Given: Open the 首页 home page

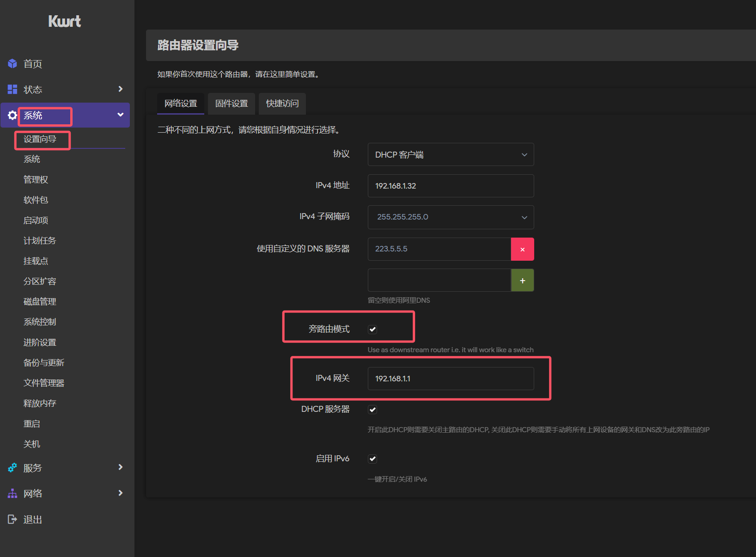Looking at the screenshot, I should (32, 64).
